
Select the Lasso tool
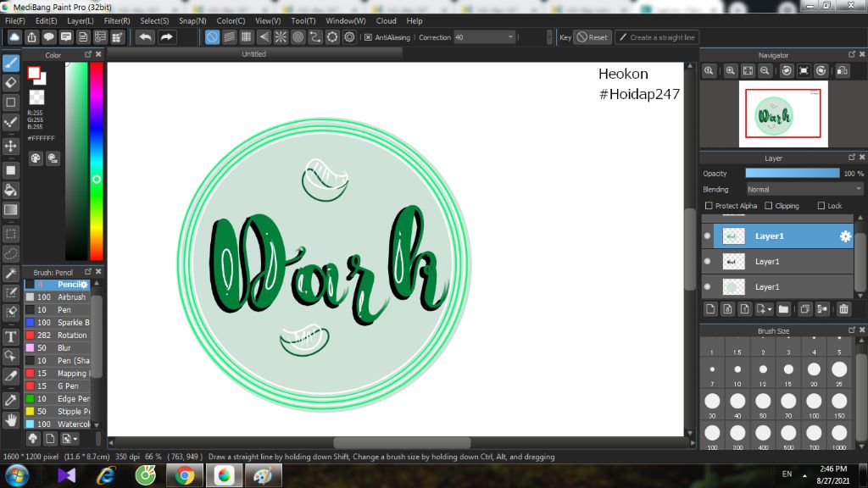pyautogui.click(x=10, y=254)
